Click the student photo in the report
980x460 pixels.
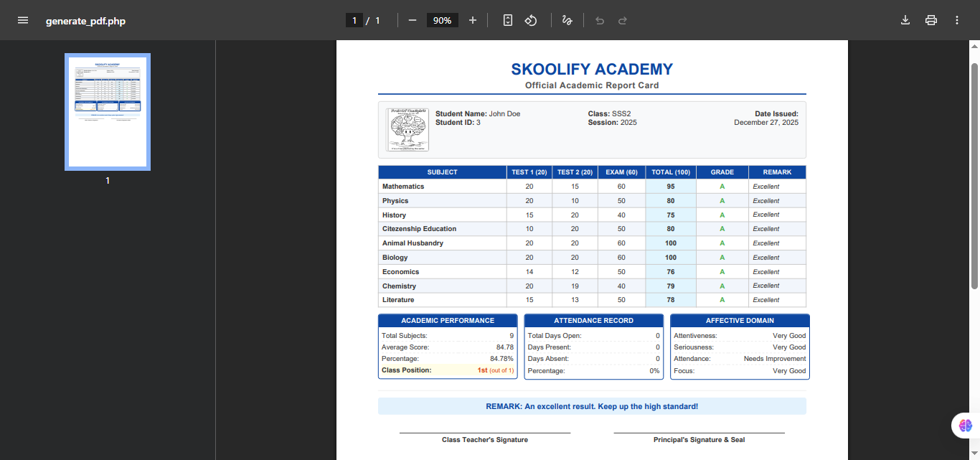click(407, 130)
